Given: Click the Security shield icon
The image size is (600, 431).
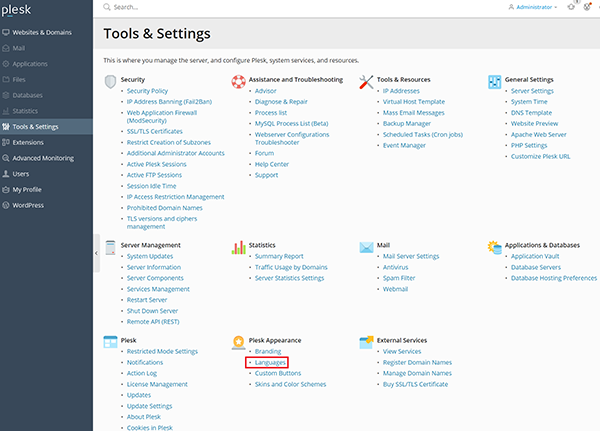Looking at the screenshot, I should tap(110, 82).
